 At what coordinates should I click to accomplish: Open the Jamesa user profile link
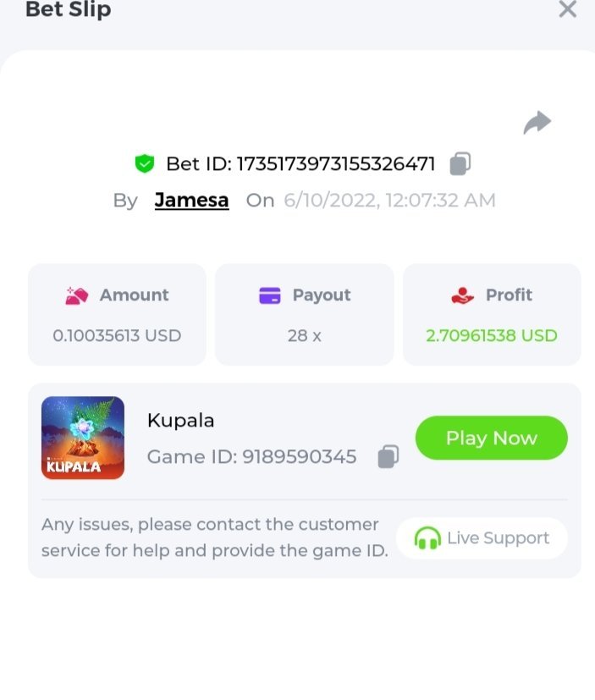pos(191,201)
